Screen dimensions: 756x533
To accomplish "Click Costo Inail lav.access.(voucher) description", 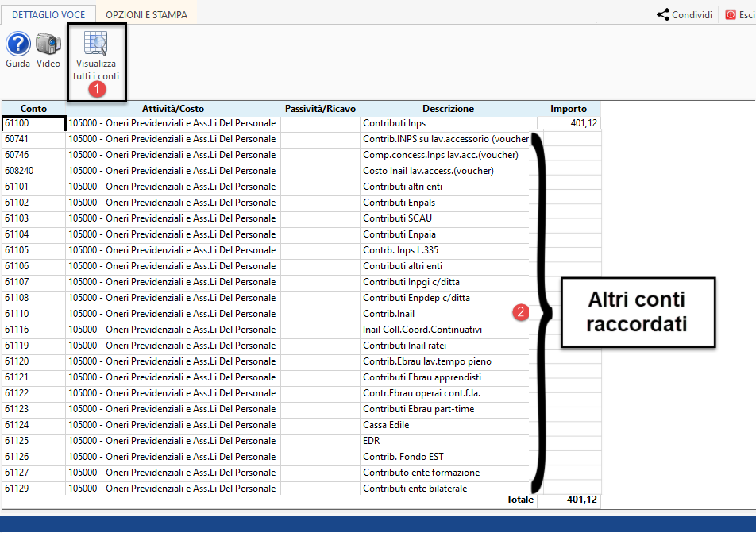I will pos(445,171).
